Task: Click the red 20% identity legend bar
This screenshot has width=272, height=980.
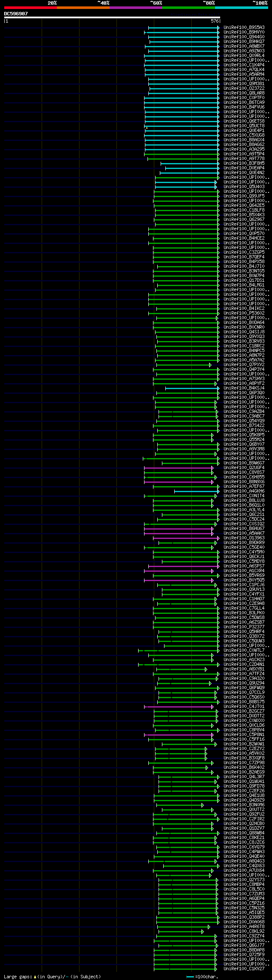Action: (x=31, y=8)
